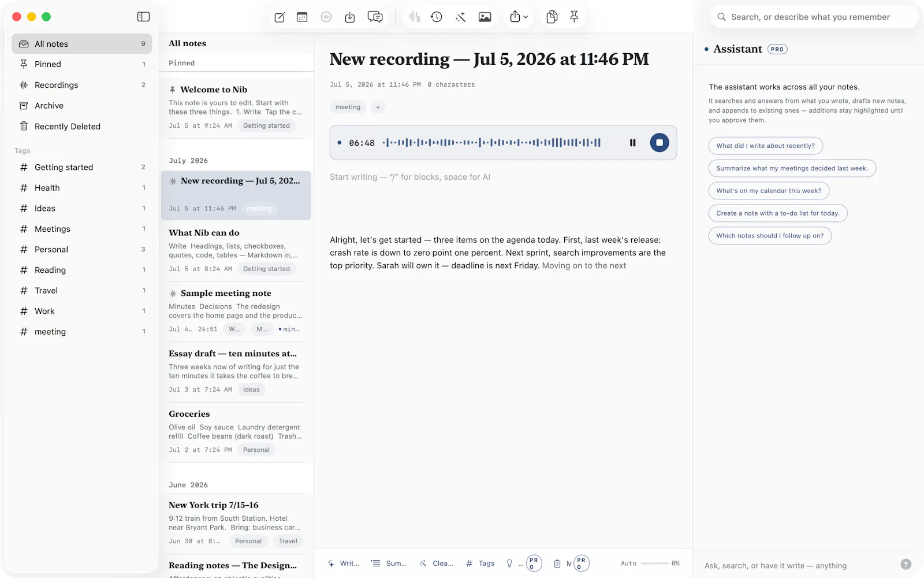
Task: Click the recording waveform at 06:48
Action: [x=492, y=143]
